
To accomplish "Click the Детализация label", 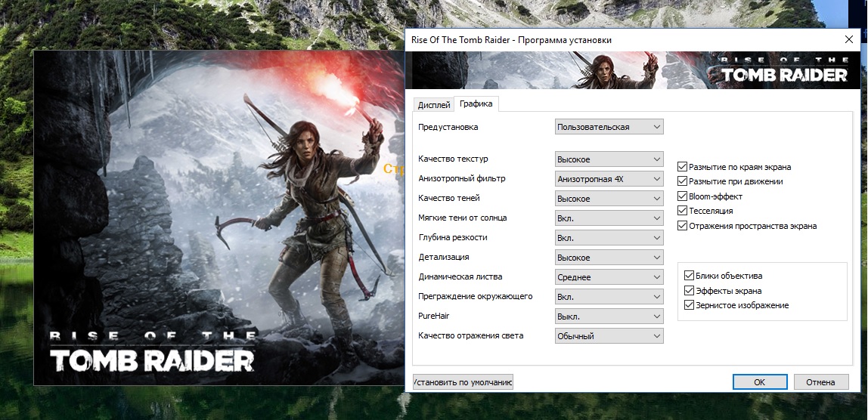I will coord(444,258).
